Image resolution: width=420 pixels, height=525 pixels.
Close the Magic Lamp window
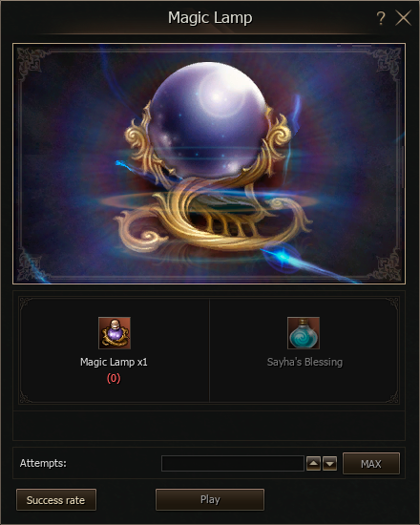pyautogui.click(x=403, y=18)
